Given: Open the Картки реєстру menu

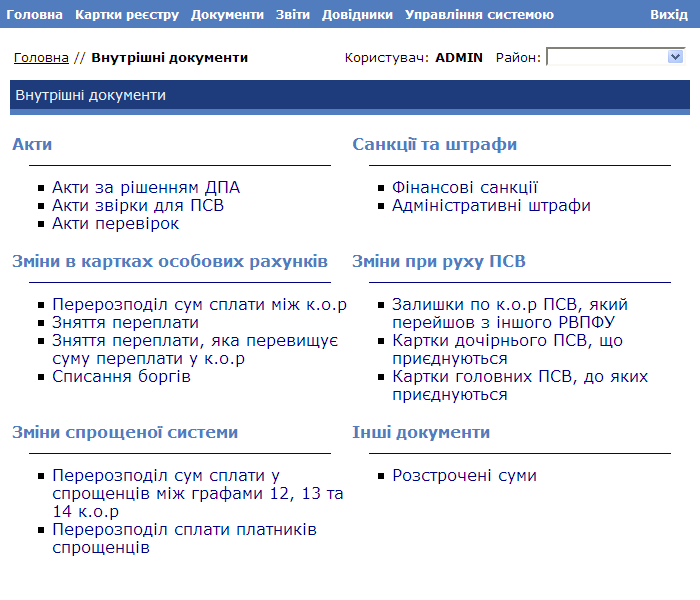Looking at the screenshot, I should tap(127, 15).
